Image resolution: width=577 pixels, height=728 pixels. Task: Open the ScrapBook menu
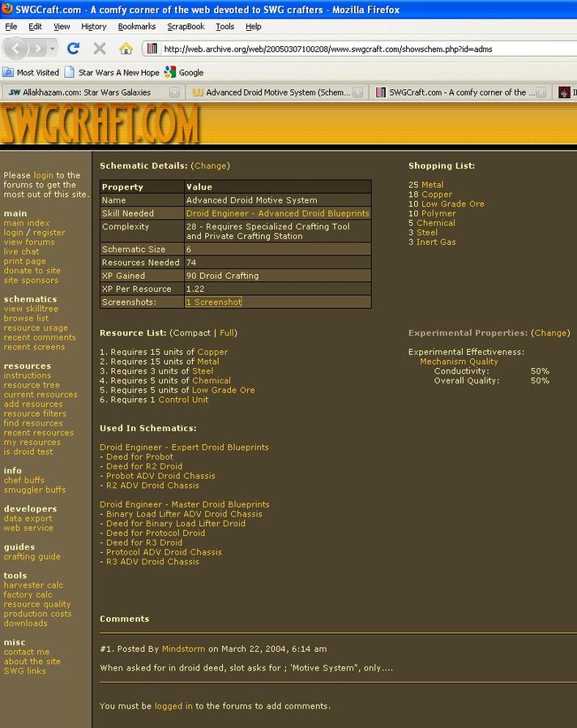[186, 26]
